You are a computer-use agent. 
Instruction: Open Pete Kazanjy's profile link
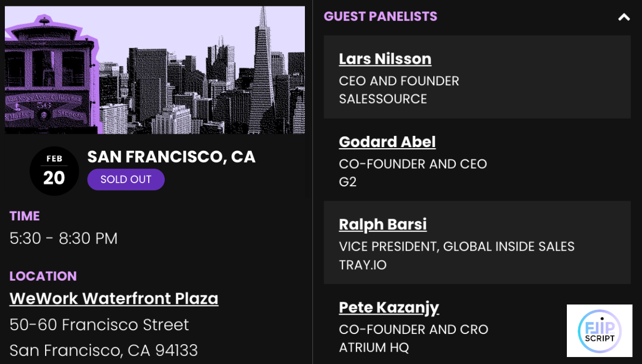coord(389,307)
